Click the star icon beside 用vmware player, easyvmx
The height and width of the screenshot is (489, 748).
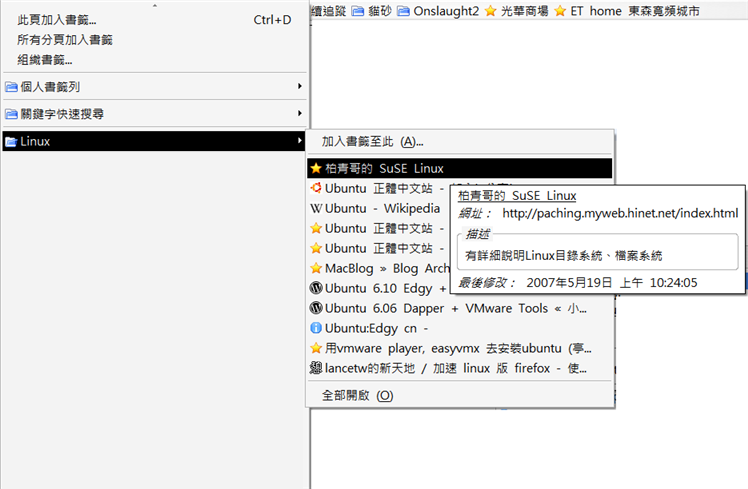[316, 348]
